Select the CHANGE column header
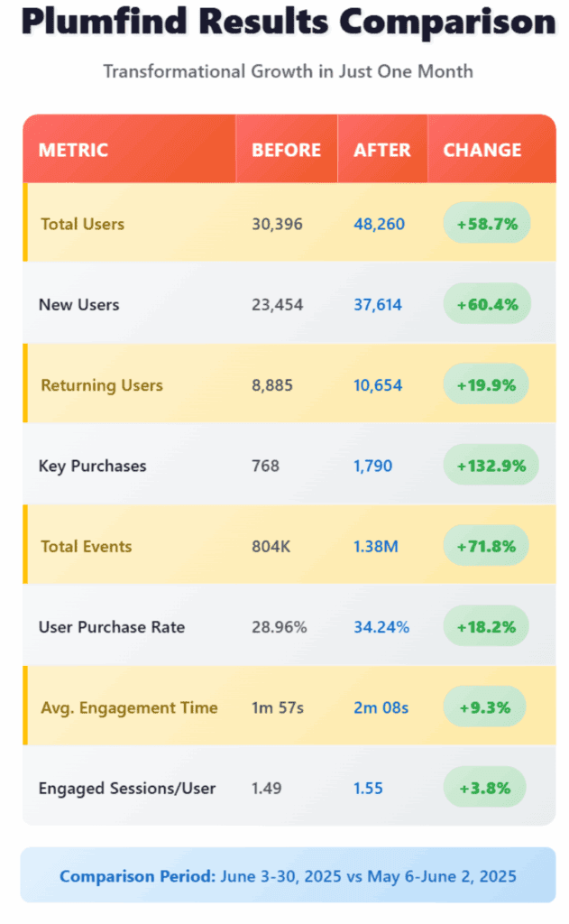 (x=482, y=150)
